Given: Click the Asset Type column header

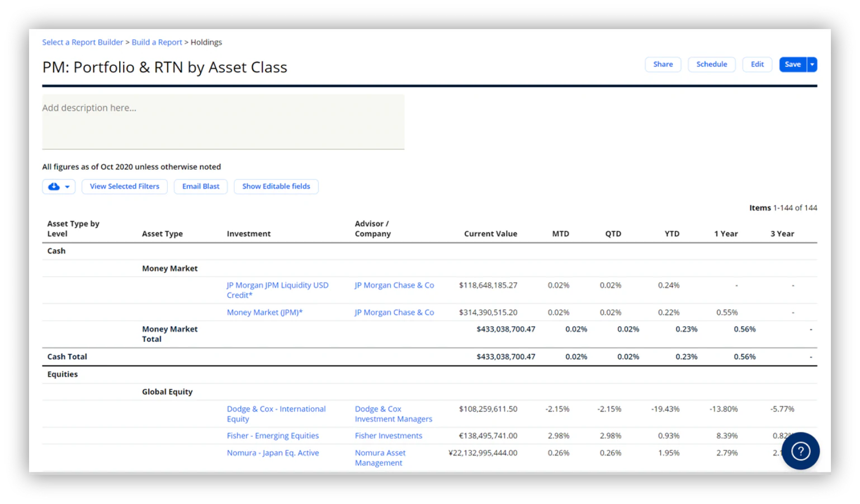Looking at the screenshot, I should pos(162,234).
